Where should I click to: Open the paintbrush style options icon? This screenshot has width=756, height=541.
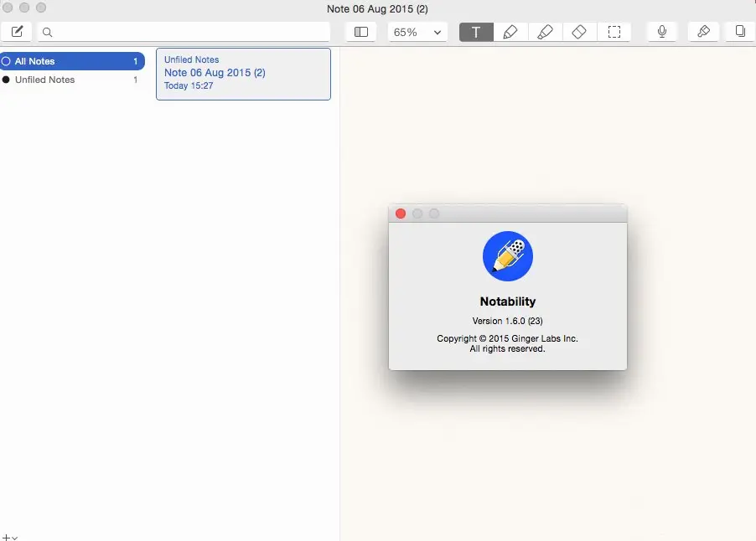(x=703, y=32)
